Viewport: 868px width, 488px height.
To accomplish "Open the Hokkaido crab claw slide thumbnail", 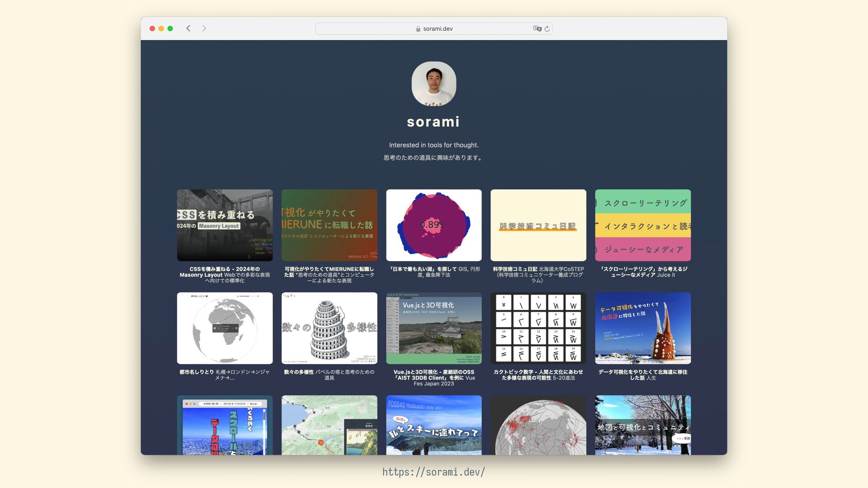I will click(642, 328).
